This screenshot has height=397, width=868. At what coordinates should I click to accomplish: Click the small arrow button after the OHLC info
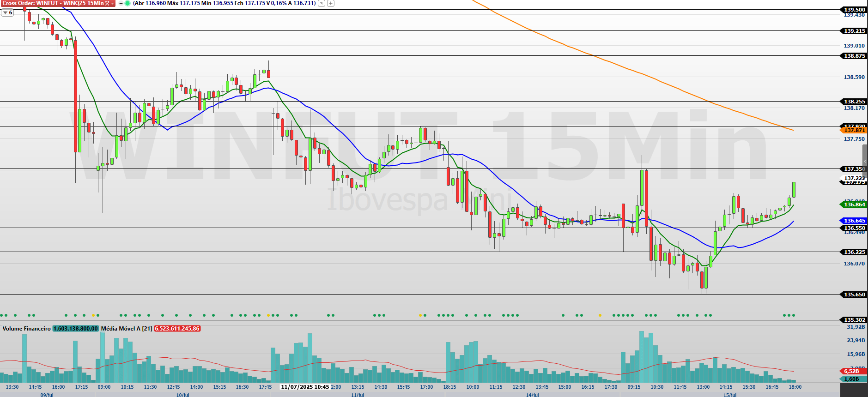322,3
